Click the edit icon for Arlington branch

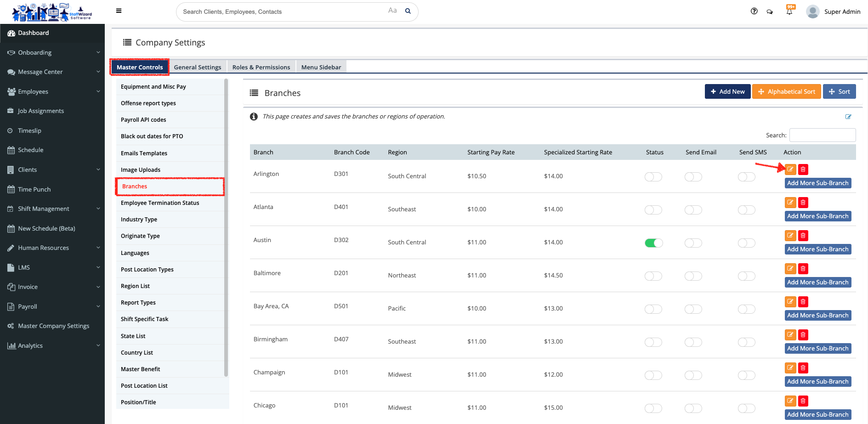pos(790,170)
